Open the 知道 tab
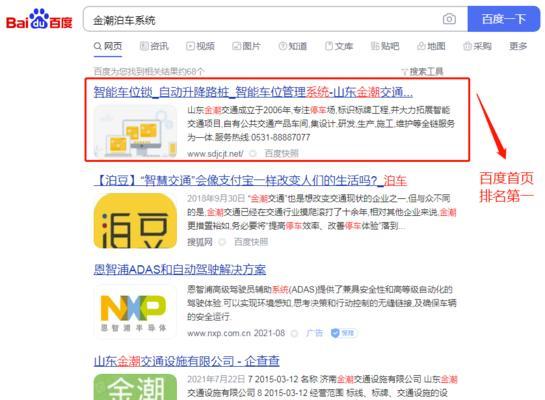 point(293,46)
